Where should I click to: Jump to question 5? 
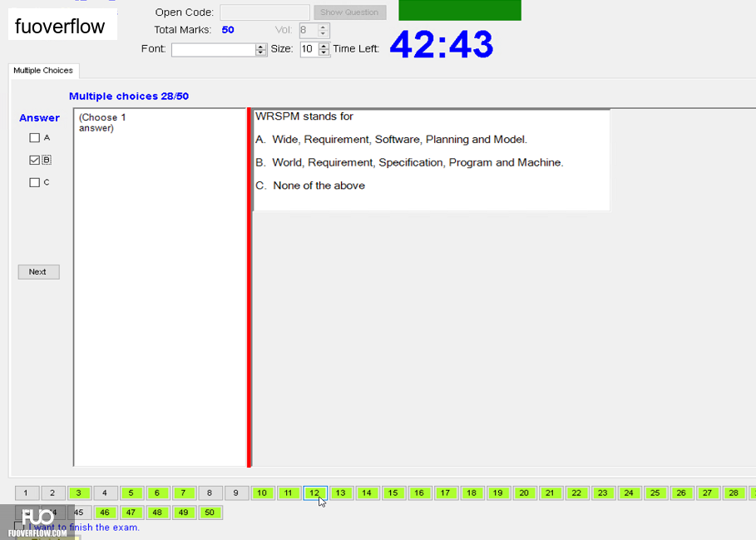pos(131,493)
